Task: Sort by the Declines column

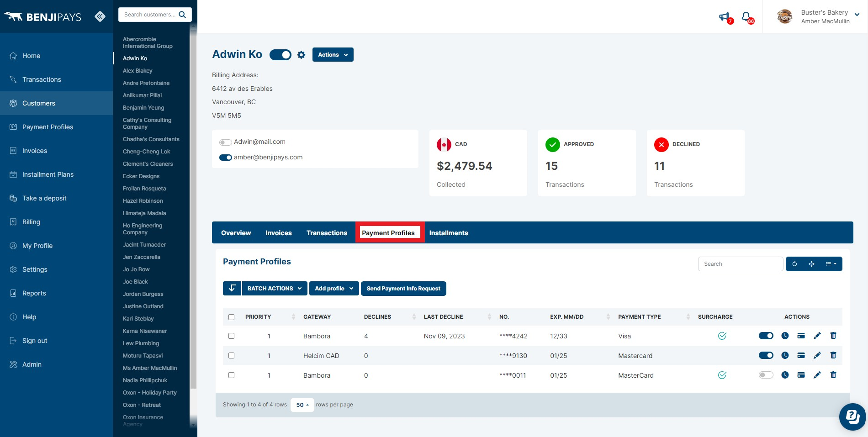Action: (390, 317)
